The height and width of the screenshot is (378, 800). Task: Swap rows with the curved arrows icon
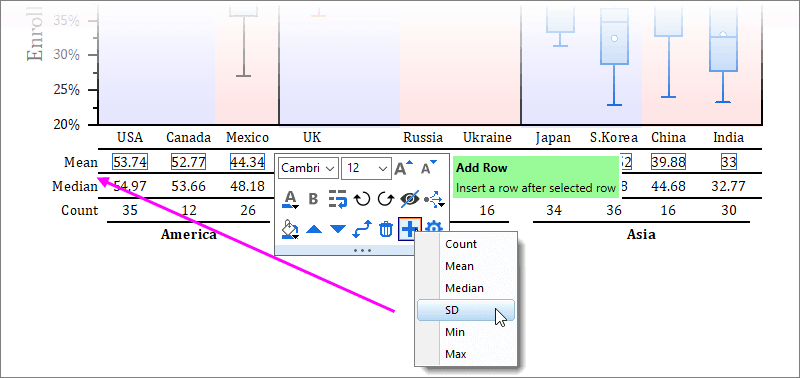pyautogui.click(x=362, y=229)
